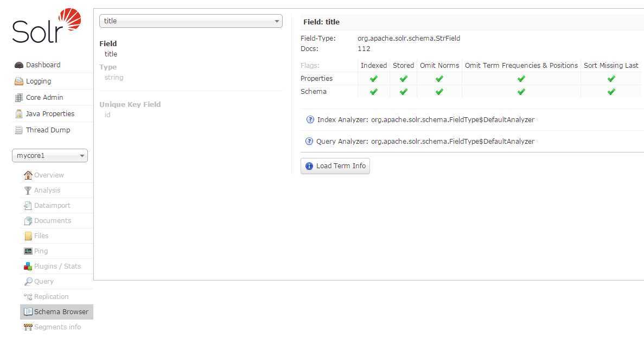
Task: Click the Java Properties jar icon
Action: [19, 114]
